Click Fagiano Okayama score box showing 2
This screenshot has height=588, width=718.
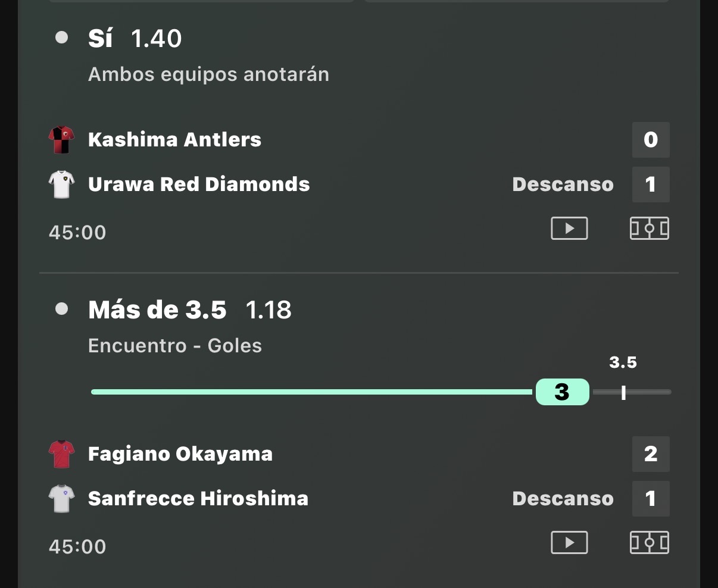(651, 454)
